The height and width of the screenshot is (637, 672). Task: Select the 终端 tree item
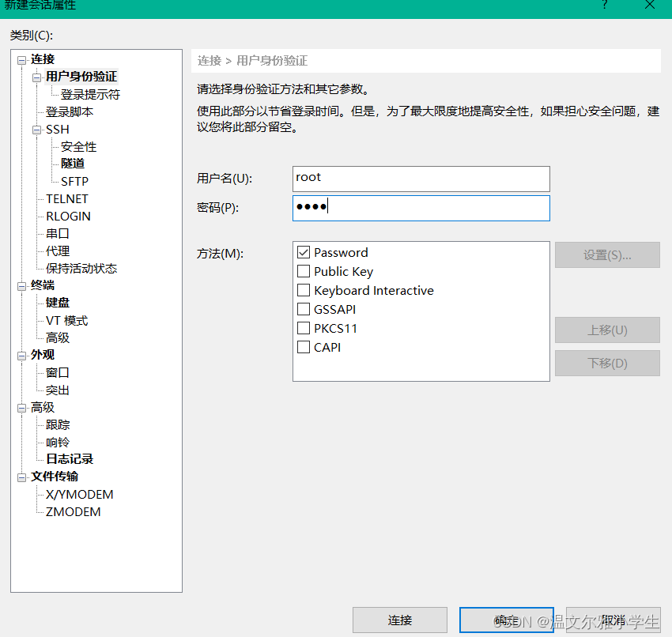click(43, 285)
